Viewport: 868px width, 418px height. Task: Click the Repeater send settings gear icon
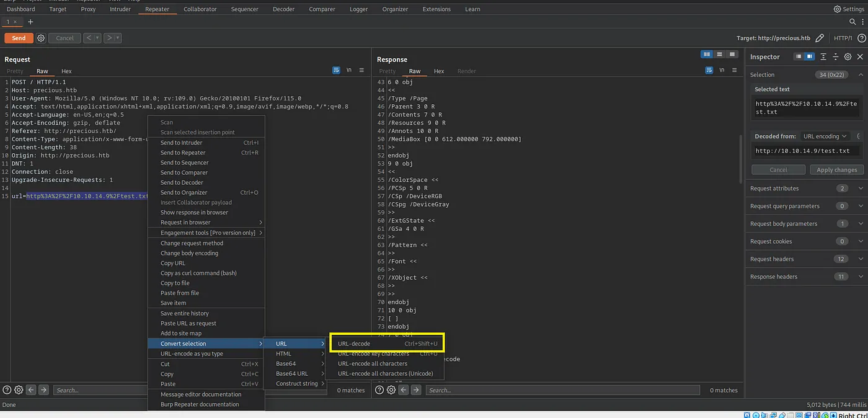tap(41, 38)
